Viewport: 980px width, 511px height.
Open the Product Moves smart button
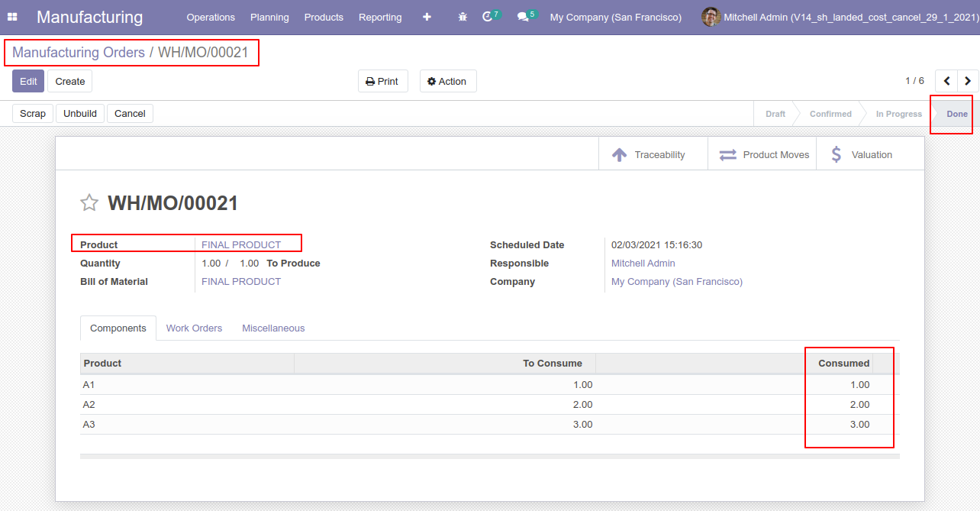(x=763, y=154)
